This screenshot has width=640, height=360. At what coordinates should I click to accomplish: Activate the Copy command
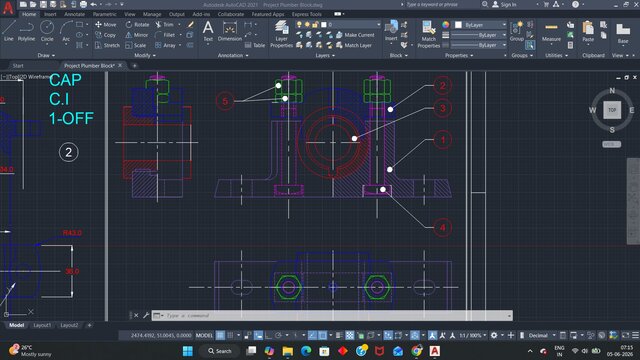click(106, 35)
